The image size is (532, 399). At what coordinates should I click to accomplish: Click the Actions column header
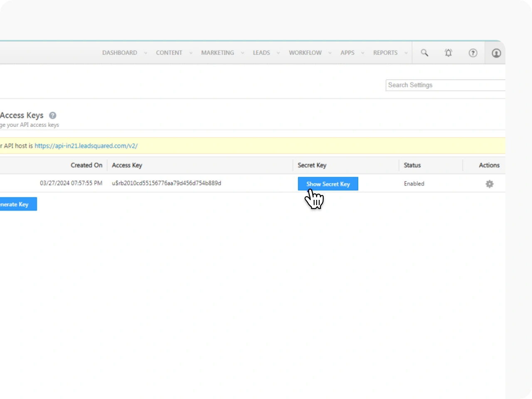(x=489, y=165)
